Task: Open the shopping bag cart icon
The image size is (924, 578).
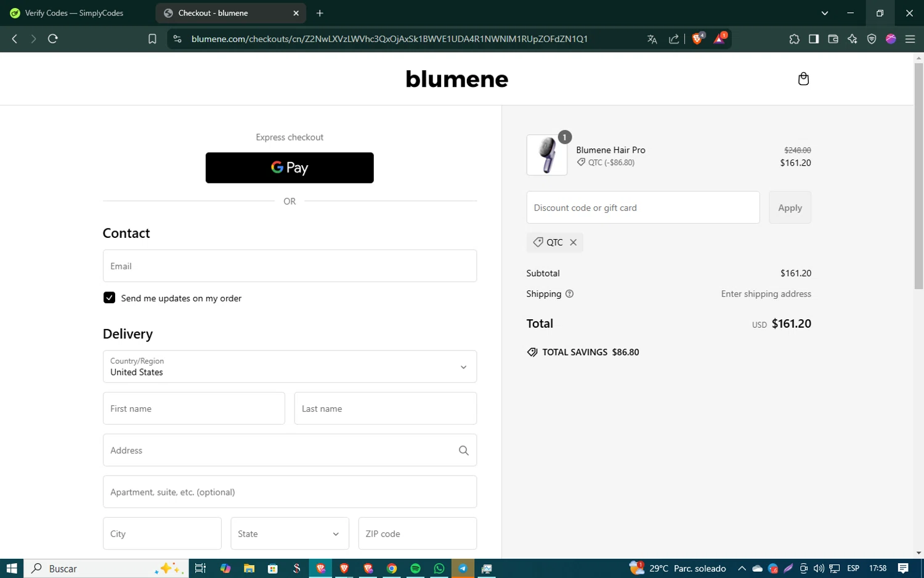Action: (803, 79)
